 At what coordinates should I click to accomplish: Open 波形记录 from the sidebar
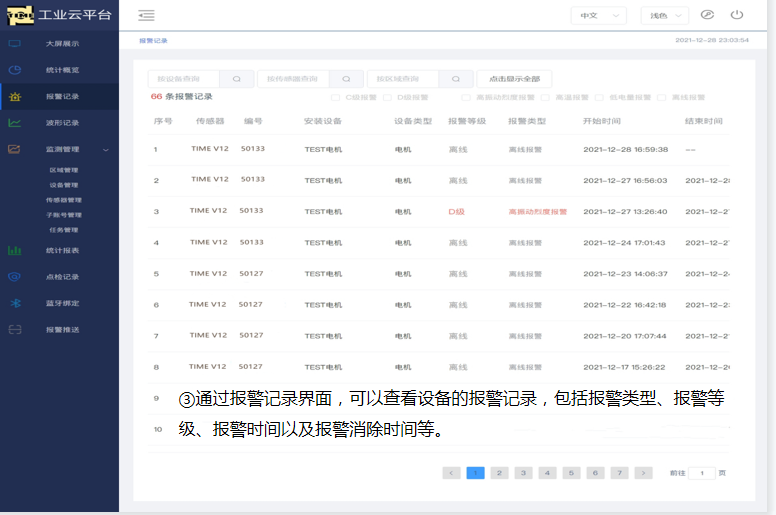pyautogui.click(x=62, y=123)
